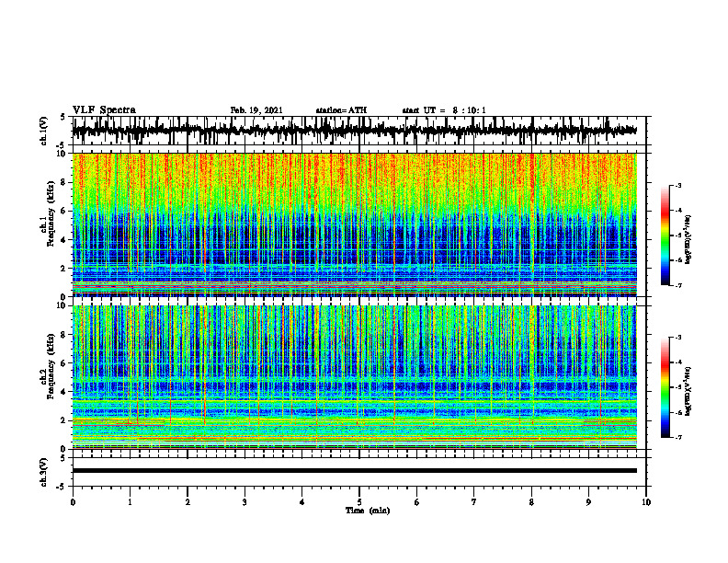Click the "0" tick on the time axis
Image resolution: width=728 pixels, height=563 pixels.
click(73, 502)
